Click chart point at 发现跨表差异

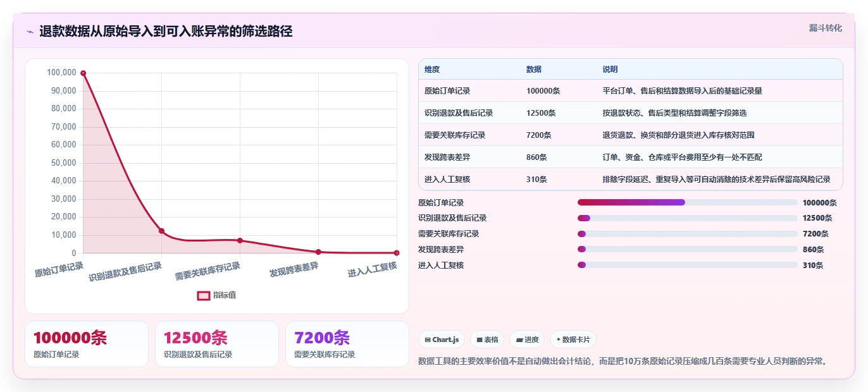pyautogui.click(x=318, y=252)
